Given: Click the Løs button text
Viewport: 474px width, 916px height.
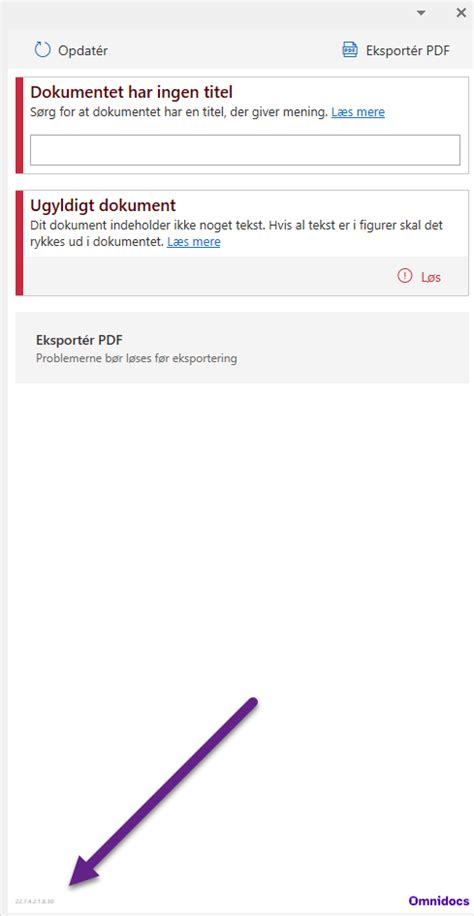Looking at the screenshot, I should (x=431, y=277).
